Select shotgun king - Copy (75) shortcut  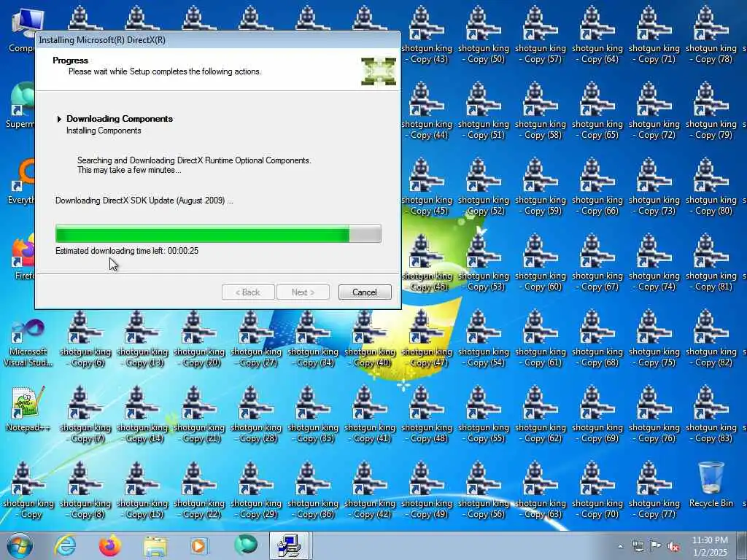[654, 338]
